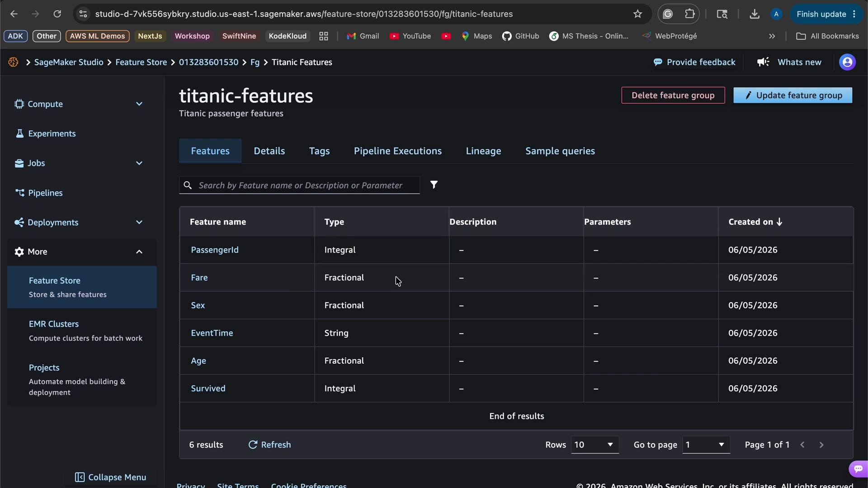Open the EventTime feature

point(212,333)
